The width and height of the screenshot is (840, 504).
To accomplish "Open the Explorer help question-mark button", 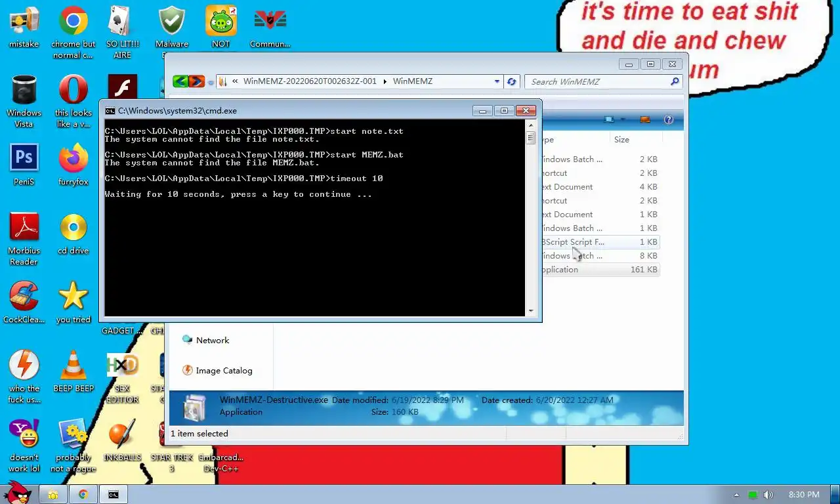I will tap(669, 119).
